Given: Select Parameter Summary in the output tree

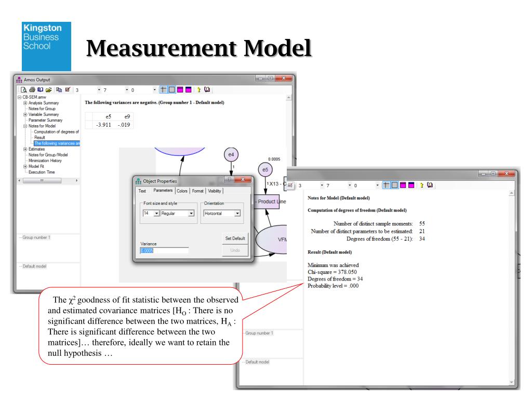Looking at the screenshot, I should click(46, 120).
